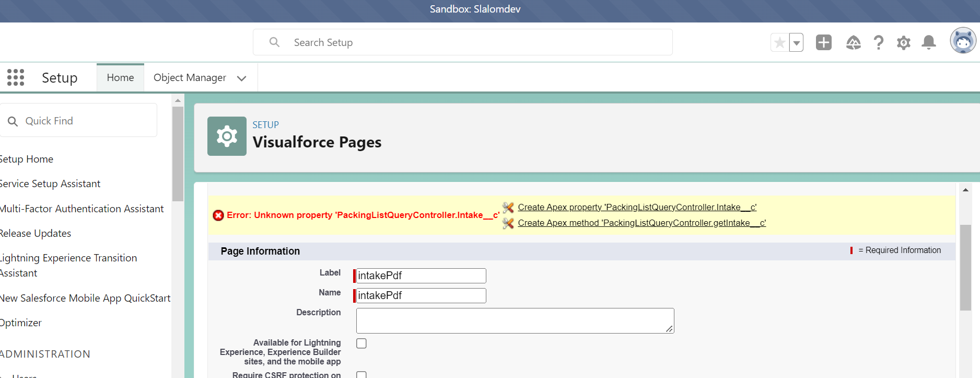Click the favorites star icon

pos(779,42)
